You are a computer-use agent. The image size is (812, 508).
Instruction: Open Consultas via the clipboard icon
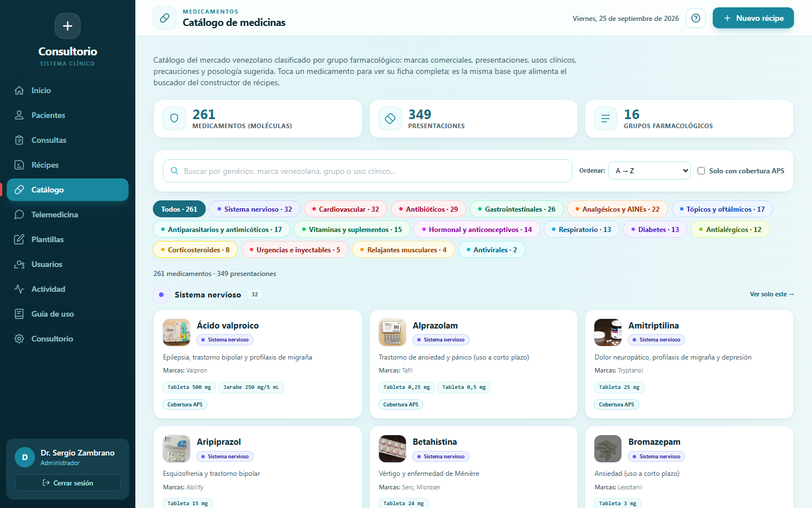tap(19, 140)
